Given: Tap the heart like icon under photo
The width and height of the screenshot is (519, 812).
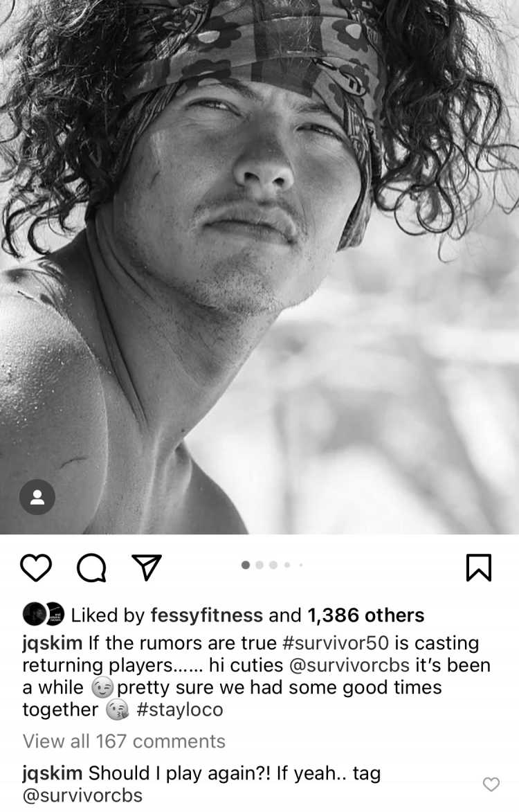Looking at the screenshot, I should tap(36, 568).
